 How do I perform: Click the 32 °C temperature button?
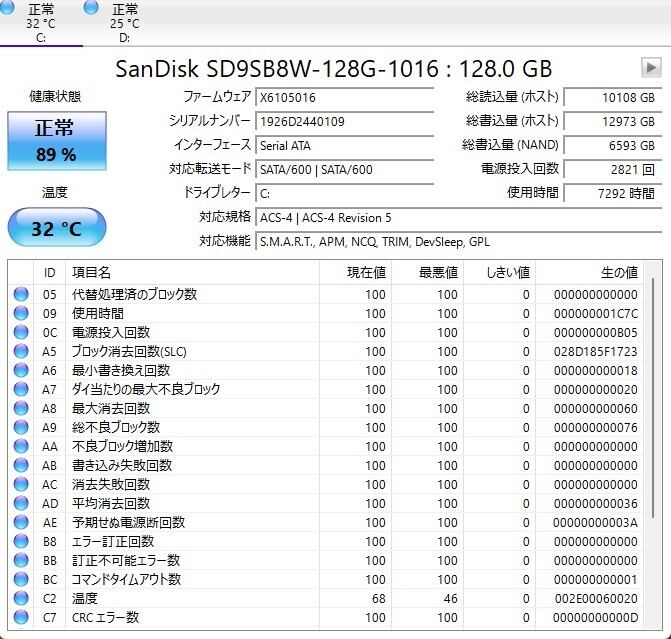pyautogui.click(x=57, y=228)
